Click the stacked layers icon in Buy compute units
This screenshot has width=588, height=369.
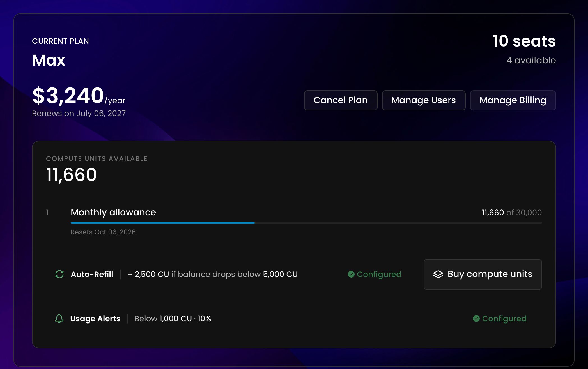(438, 274)
